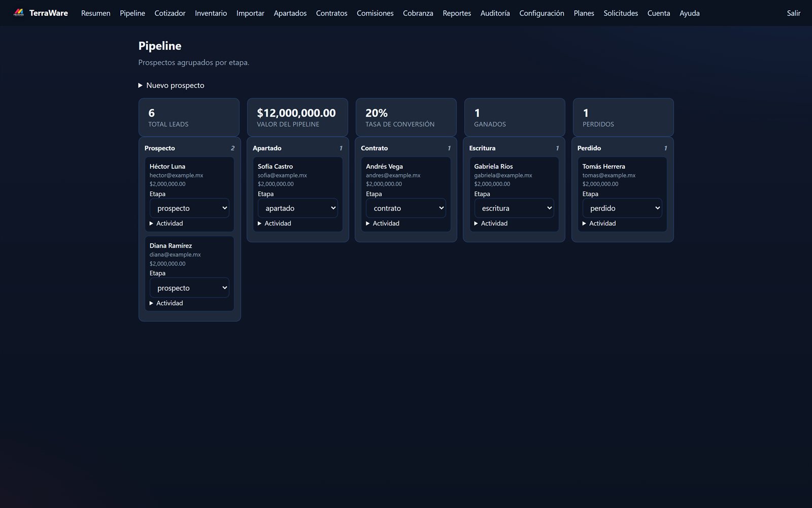The image size is (812, 508).
Task: Open the Cotizador page
Action: [x=170, y=13]
